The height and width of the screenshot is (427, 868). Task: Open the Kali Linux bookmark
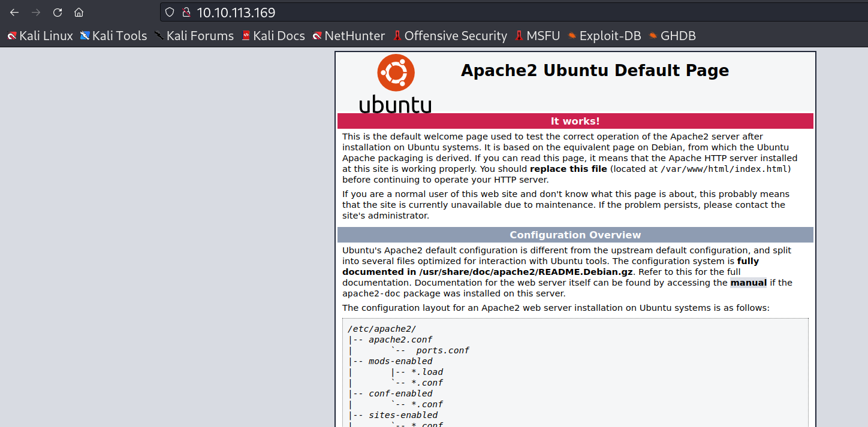pyautogui.click(x=40, y=36)
